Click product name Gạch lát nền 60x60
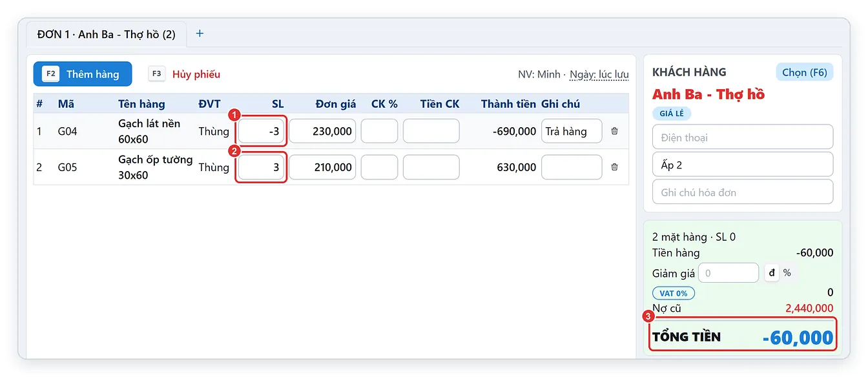 click(149, 131)
